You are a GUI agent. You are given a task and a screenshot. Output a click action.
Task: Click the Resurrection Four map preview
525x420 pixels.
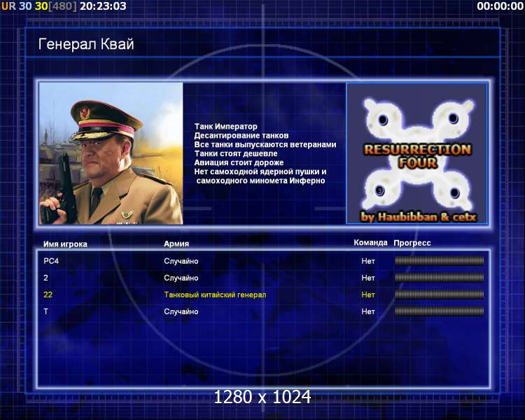click(x=417, y=153)
